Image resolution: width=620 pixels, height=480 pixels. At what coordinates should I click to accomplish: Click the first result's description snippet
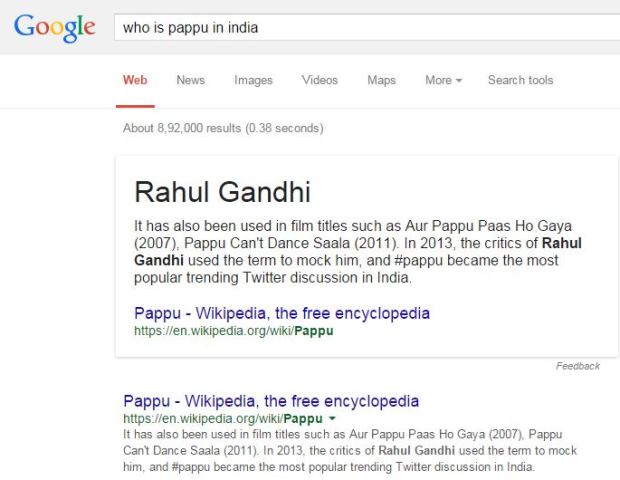tap(350, 450)
